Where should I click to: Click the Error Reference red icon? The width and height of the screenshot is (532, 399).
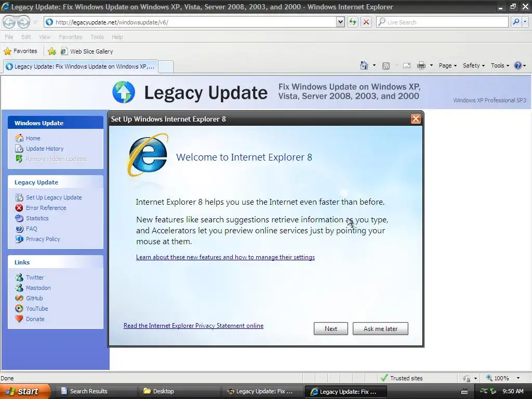[19, 208]
